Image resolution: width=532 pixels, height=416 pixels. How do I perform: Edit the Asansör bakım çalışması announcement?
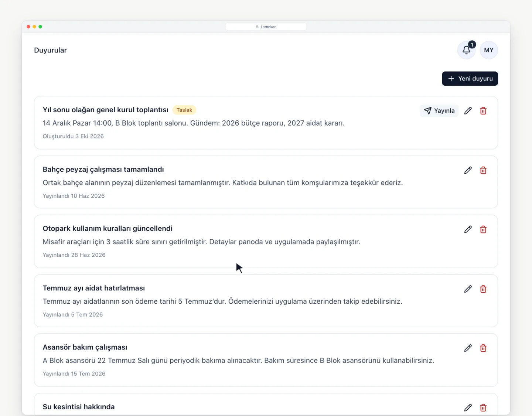468,348
